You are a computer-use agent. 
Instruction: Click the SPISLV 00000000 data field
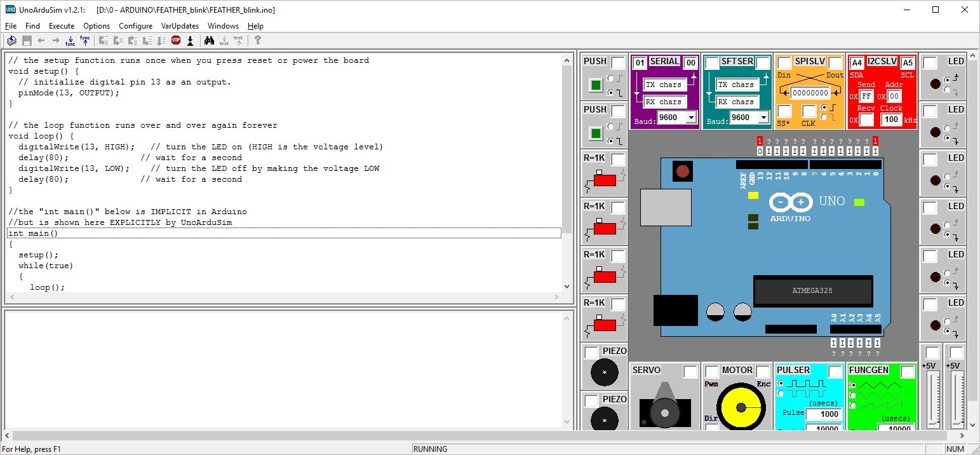pyautogui.click(x=810, y=93)
